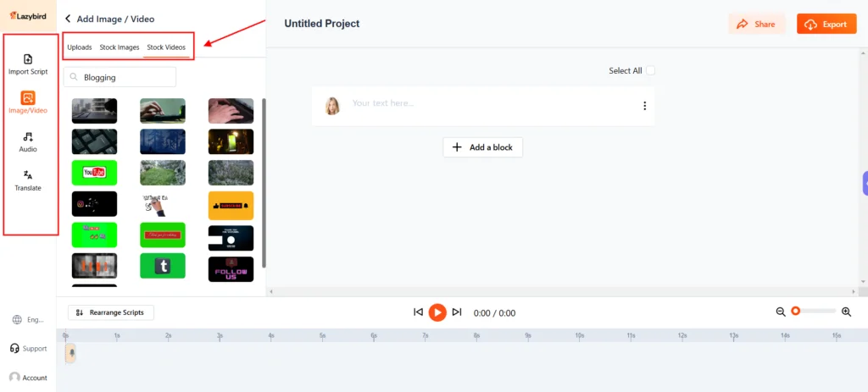Click the Blogging search field
This screenshot has height=392, width=868.
tap(127, 77)
